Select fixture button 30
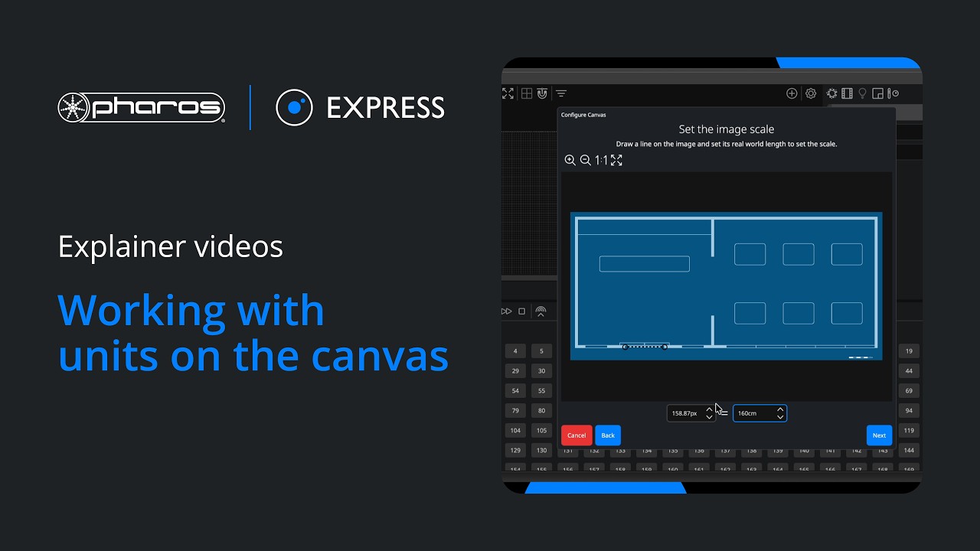Viewport: 980px width, 551px height. [x=541, y=371]
